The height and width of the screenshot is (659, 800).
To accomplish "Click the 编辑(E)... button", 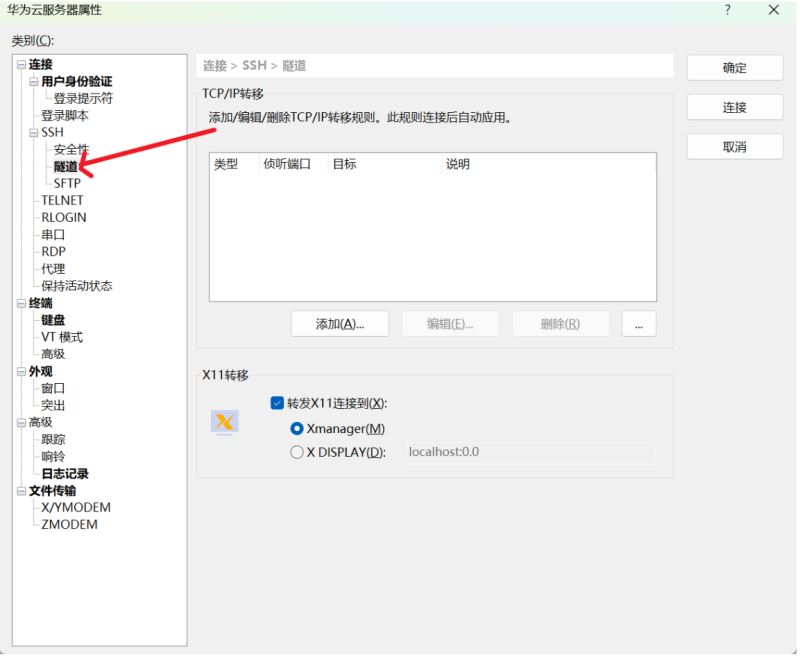I will coord(450,324).
